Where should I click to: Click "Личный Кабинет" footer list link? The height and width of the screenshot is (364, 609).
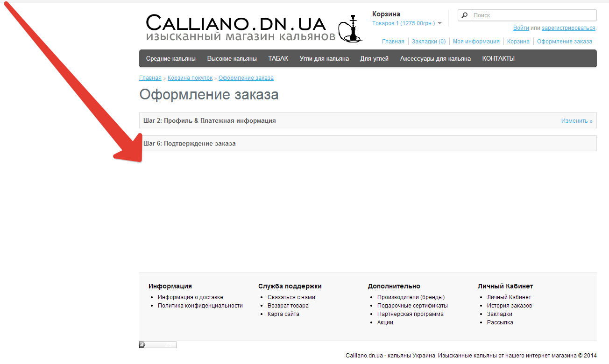(x=509, y=297)
